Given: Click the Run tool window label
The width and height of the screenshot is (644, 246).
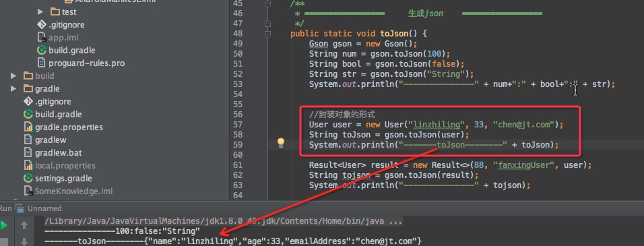Looking at the screenshot, I should pyautogui.click(x=6, y=208).
